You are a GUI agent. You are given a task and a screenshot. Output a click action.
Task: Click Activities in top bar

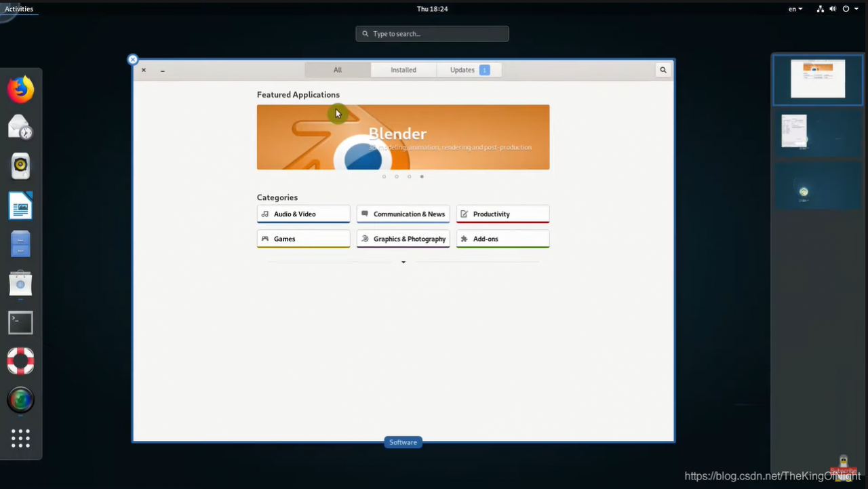(x=19, y=9)
